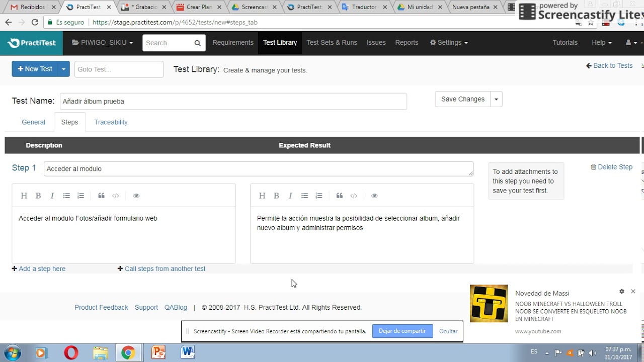Viewport: 644px width, 362px height.
Task: Insert code block in Expected Result editor
Action: click(354, 196)
